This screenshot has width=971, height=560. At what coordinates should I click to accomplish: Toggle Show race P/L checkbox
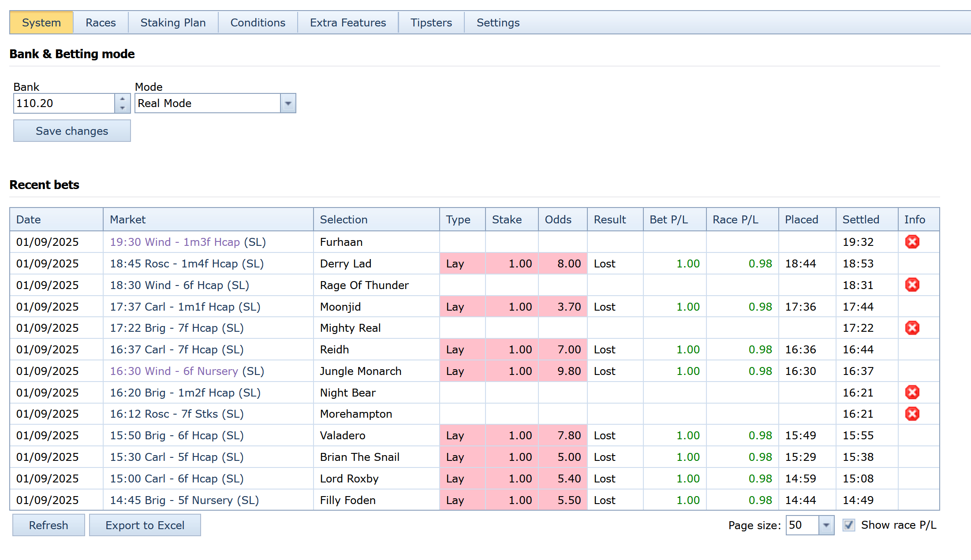tap(848, 525)
